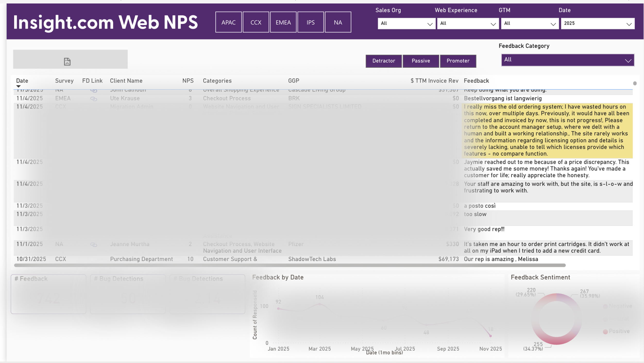Sort by the NPS column header
The image size is (644, 363).
tap(188, 81)
